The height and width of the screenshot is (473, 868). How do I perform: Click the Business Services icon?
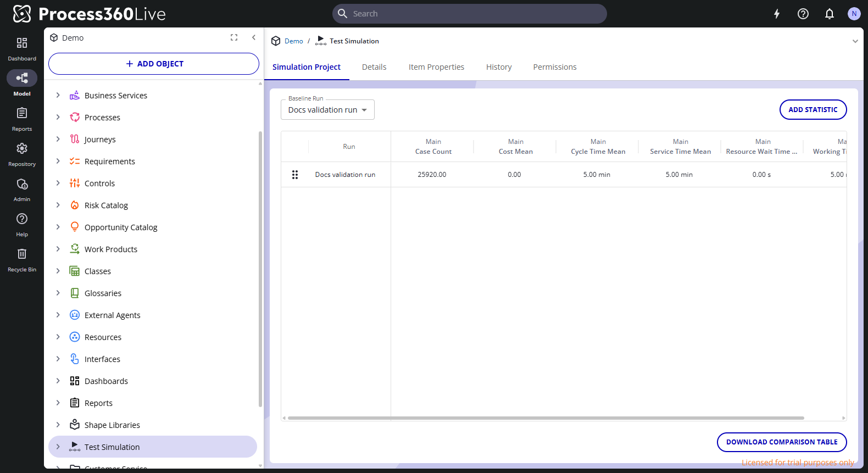point(75,96)
